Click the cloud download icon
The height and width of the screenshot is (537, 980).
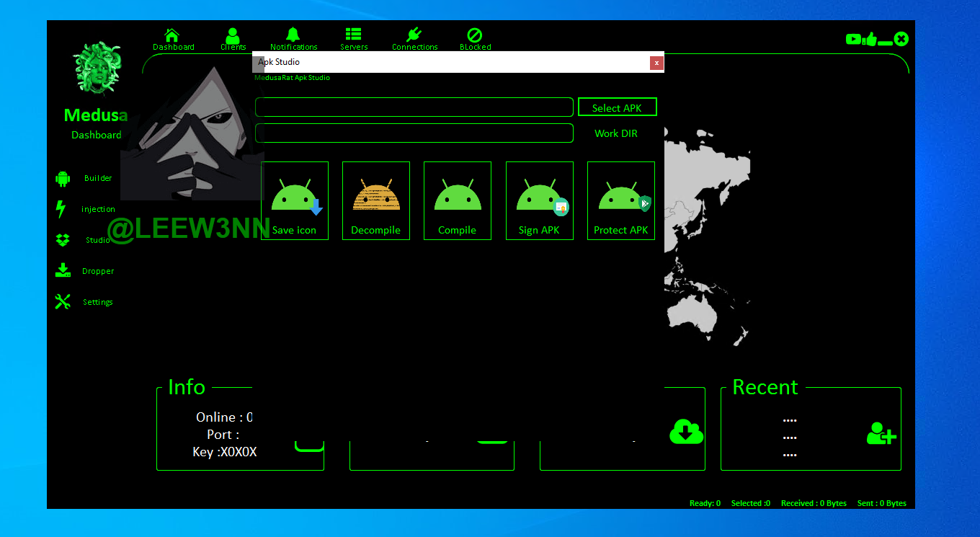(x=686, y=431)
